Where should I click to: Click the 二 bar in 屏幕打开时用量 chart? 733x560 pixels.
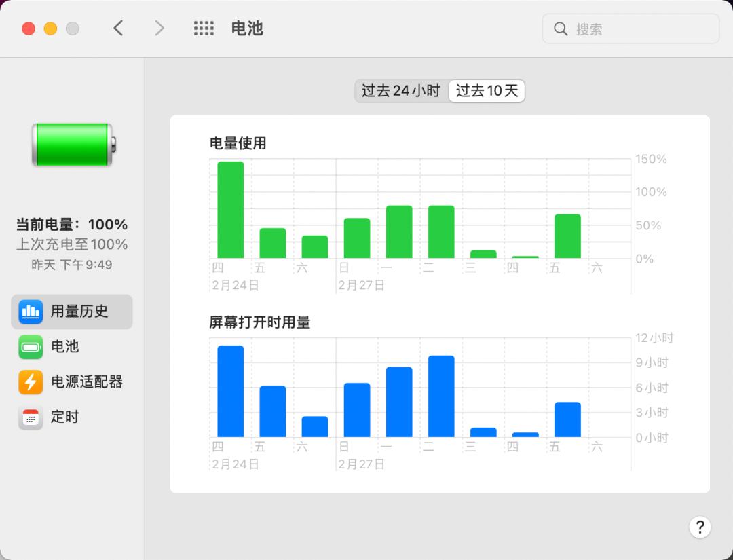tap(440, 394)
